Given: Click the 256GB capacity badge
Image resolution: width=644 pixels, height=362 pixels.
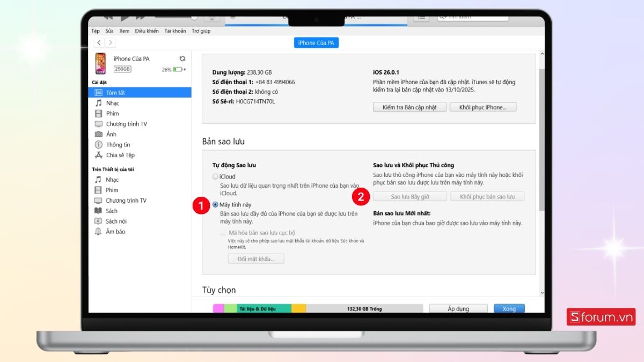Looking at the screenshot, I should (122, 69).
